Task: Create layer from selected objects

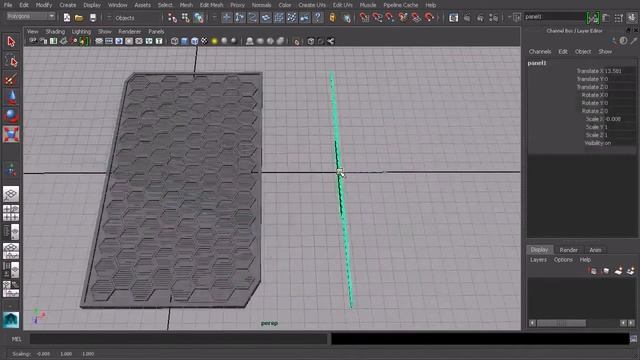Action: pos(631,271)
